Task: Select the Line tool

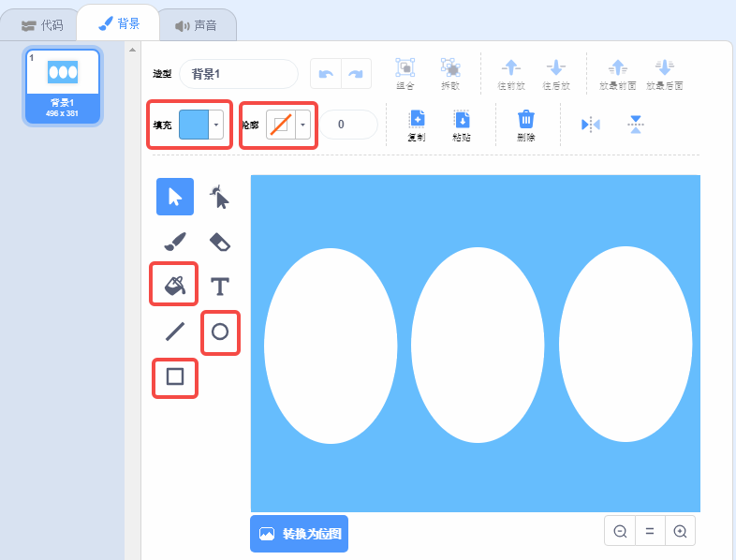Action: coord(175,332)
